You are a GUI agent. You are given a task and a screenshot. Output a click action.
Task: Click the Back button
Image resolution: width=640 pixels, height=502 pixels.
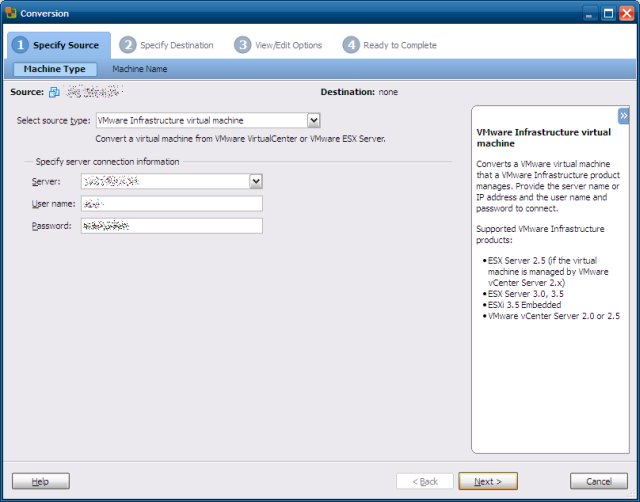(424, 481)
